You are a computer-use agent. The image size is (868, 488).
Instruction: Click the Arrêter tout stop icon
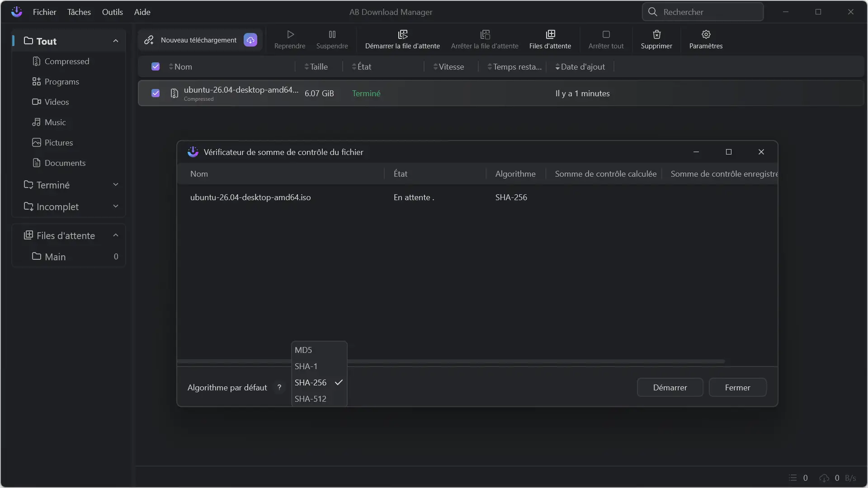(x=606, y=34)
